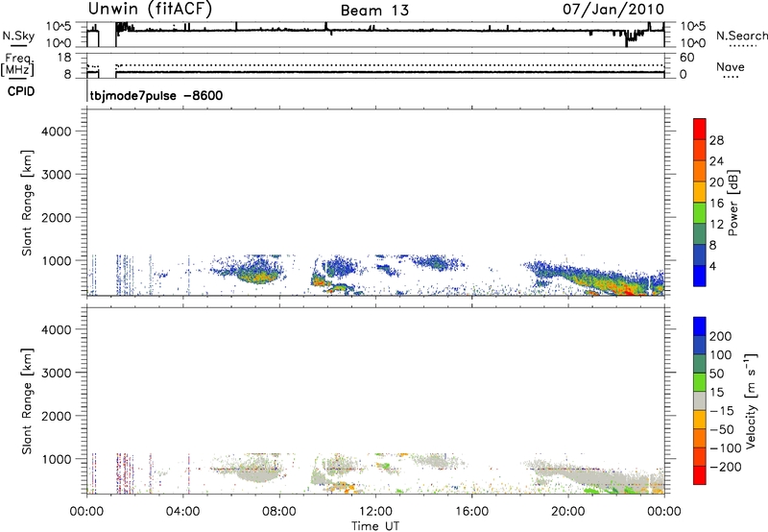Click the '28' label on Power colorbar
Screen dimensions: 768x532
716,140
